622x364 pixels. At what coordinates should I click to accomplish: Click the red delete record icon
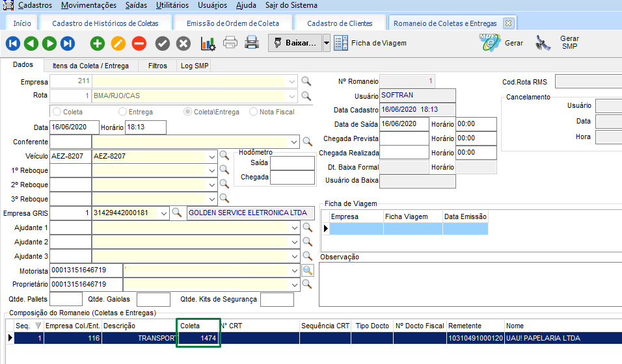pos(139,44)
